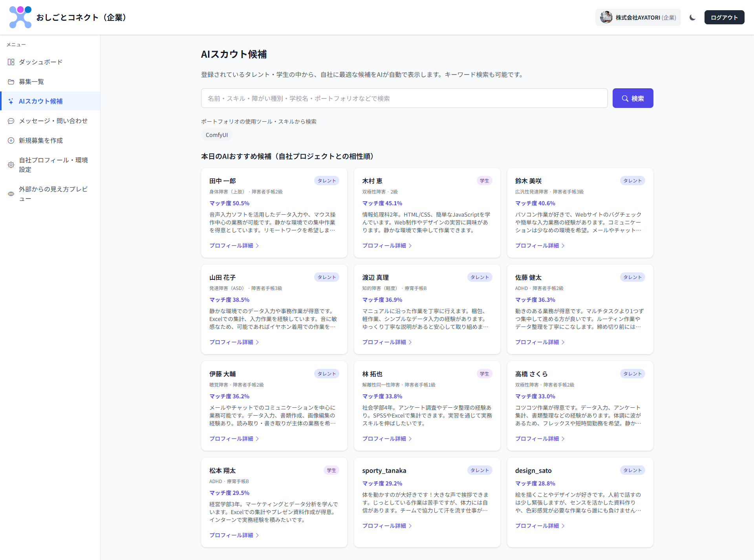Click マッチ度 45.1% text
The image size is (754, 560).
pos(382,203)
